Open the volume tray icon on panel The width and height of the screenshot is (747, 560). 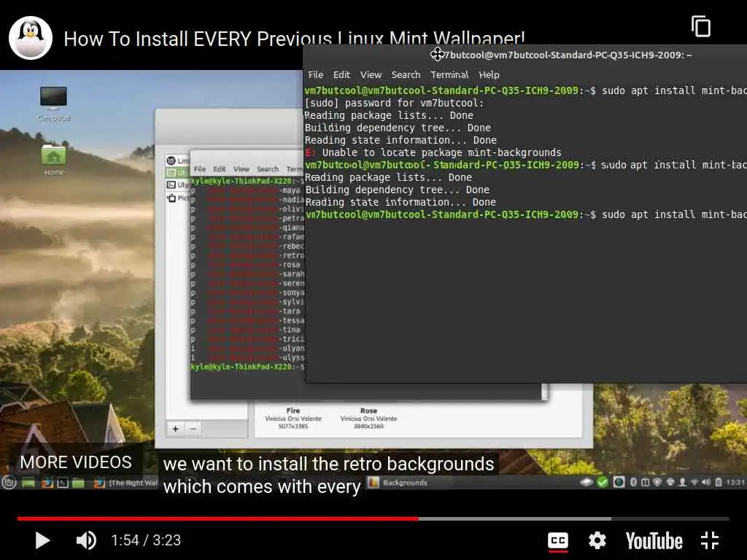click(x=706, y=483)
